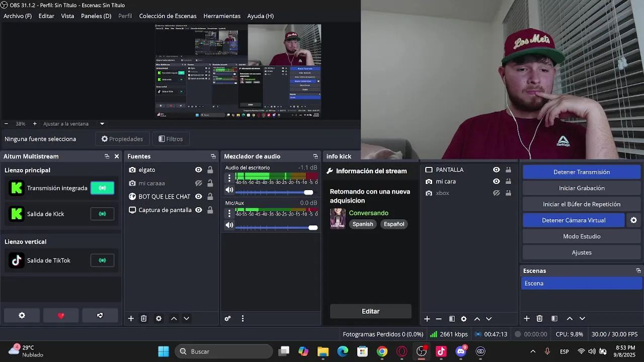
Task: Toggle Salida de TikTok stream output
Action: tap(102, 260)
